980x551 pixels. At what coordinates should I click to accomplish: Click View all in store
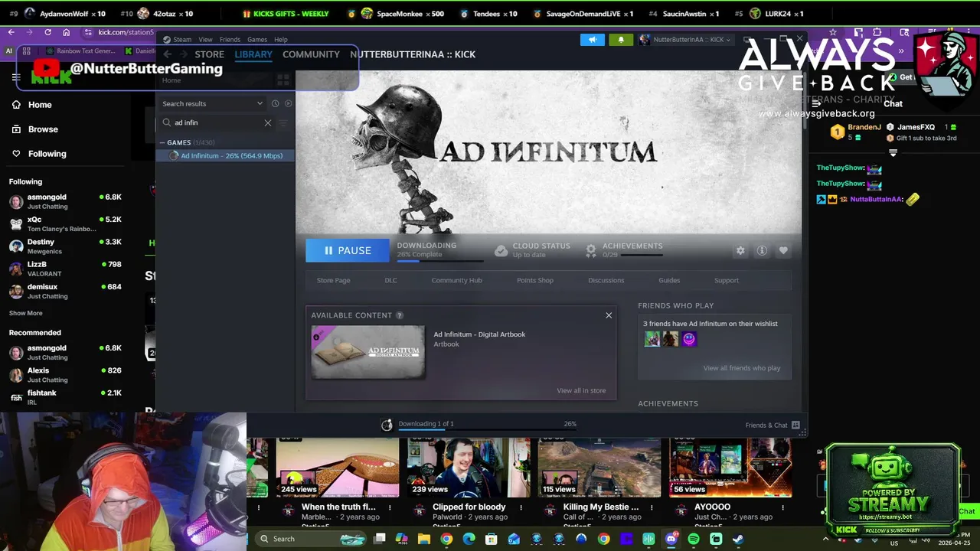click(x=581, y=390)
